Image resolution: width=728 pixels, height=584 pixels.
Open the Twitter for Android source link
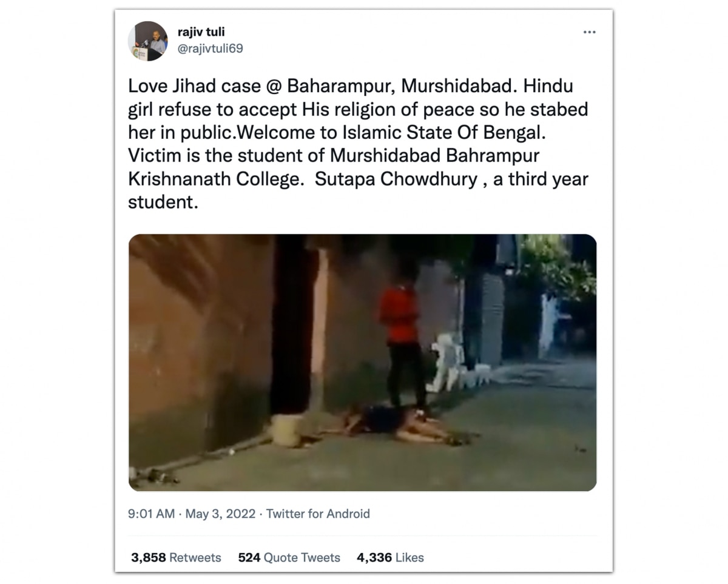point(318,514)
